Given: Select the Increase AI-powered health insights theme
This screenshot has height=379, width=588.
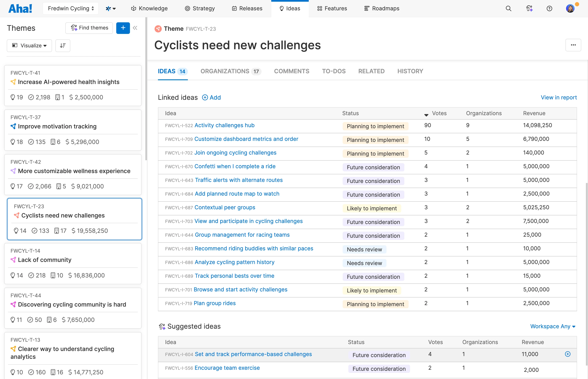Looking at the screenshot, I should [73, 86].
